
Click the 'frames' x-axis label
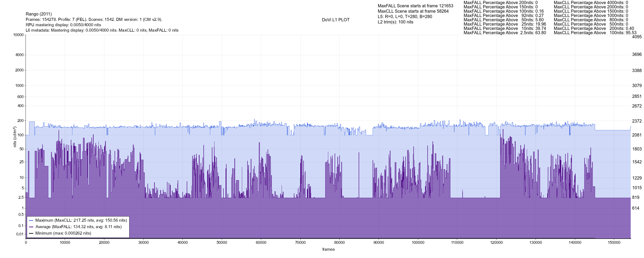point(328,249)
